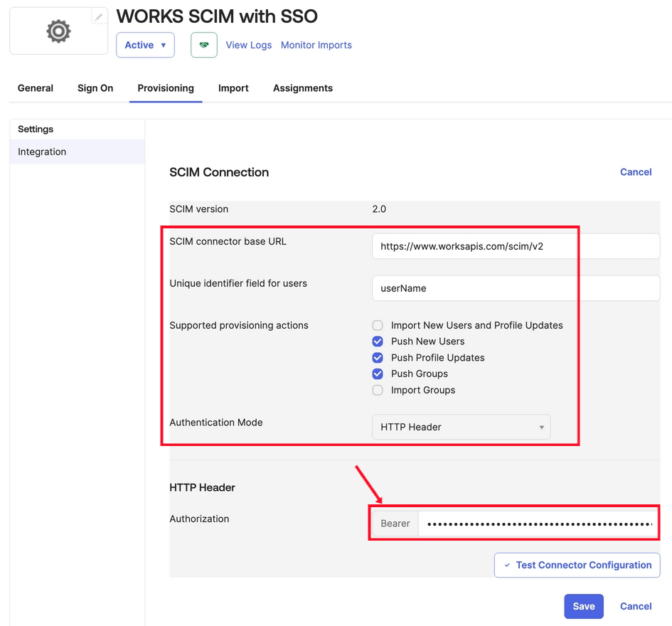Click the checkmark icon in Test Connector Configuration

507,565
